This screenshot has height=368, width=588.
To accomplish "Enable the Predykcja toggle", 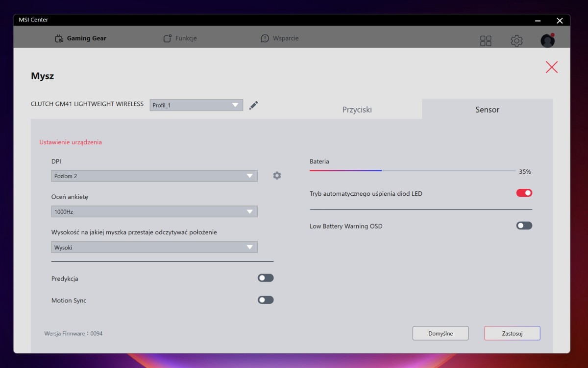I will point(266,278).
